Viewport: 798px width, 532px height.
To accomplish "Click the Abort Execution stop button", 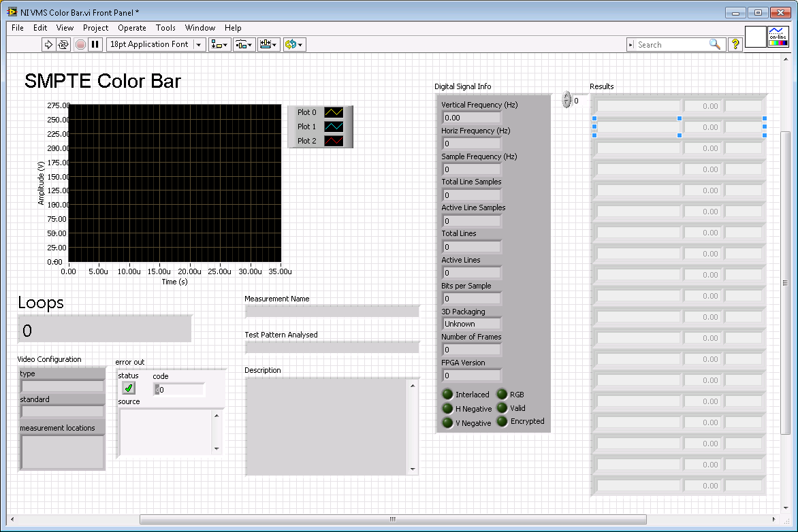I will pyautogui.click(x=80, y=45).
